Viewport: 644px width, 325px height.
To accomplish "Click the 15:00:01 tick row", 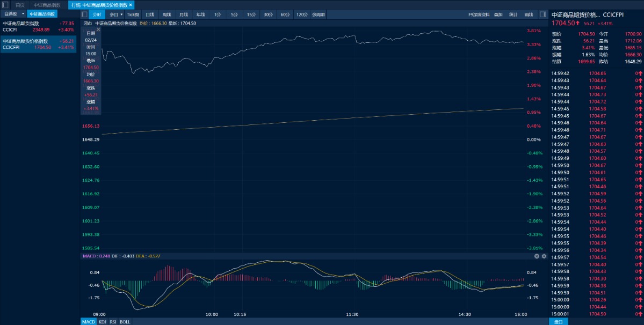I will 596,314.
